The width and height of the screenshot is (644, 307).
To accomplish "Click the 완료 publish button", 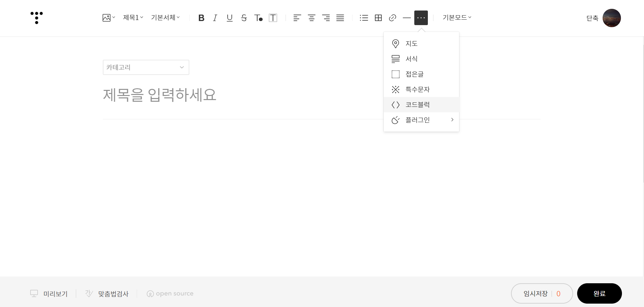I will click(600, 293).
